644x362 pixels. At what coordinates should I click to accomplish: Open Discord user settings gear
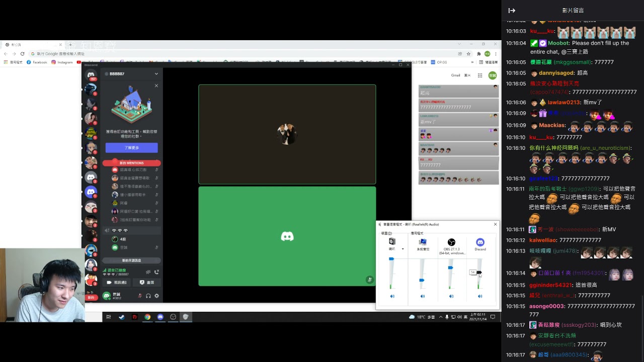tap(156, 296)
